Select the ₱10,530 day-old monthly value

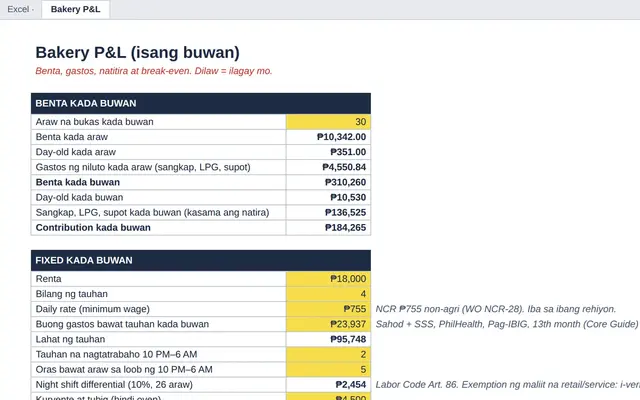click(328, 198)
